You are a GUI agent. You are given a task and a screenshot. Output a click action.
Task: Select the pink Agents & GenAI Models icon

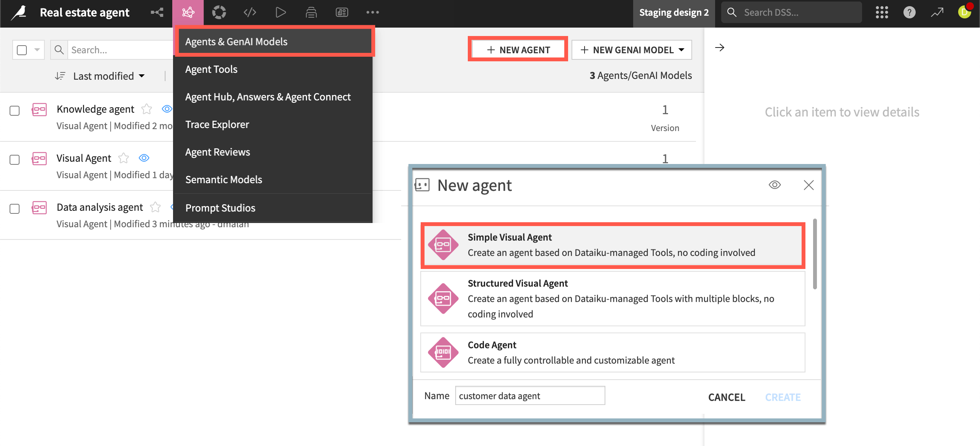coord(188,12)
